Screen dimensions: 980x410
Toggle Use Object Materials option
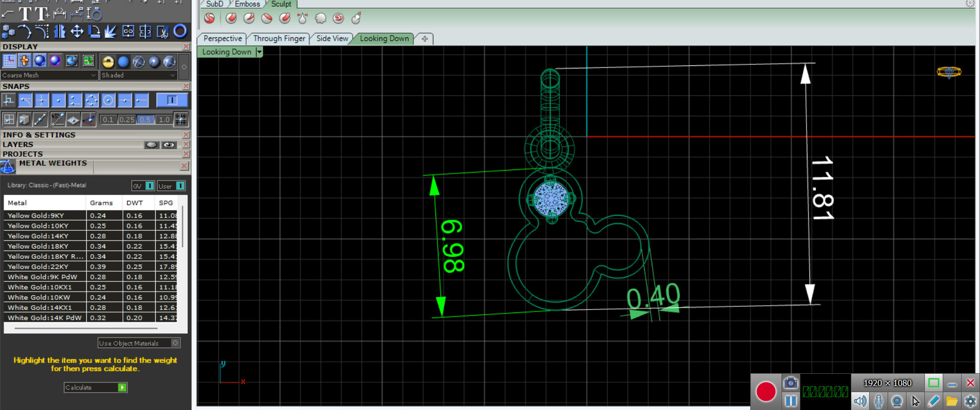point(175,343)
